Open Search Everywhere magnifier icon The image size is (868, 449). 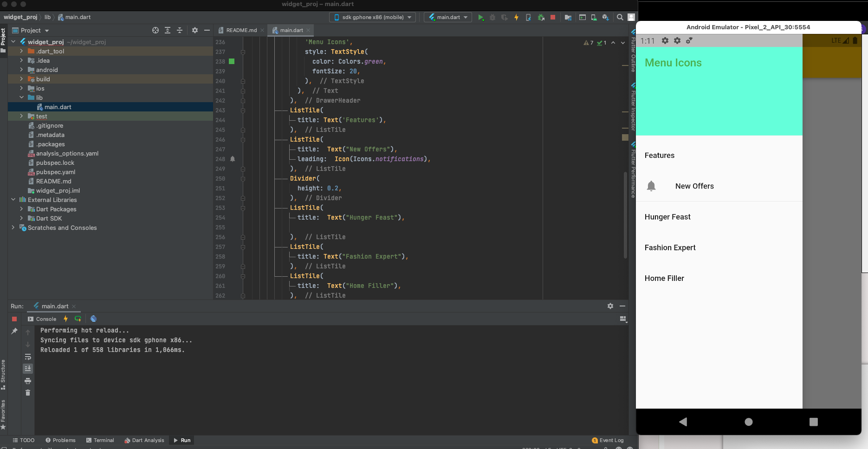620,18
